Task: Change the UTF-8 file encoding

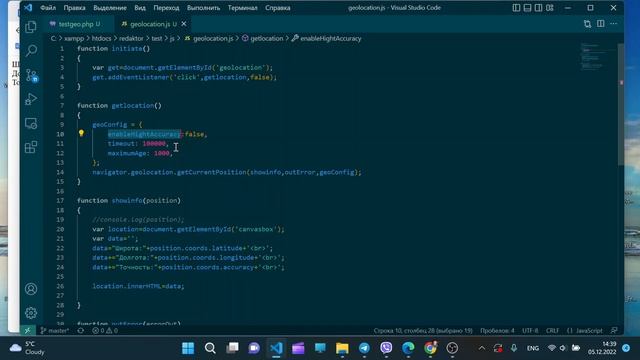Action: 530,331
